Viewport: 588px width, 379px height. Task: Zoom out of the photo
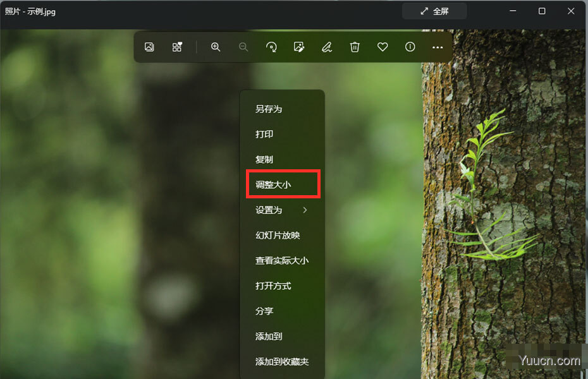pyautogui.click(x=243, y=47)
